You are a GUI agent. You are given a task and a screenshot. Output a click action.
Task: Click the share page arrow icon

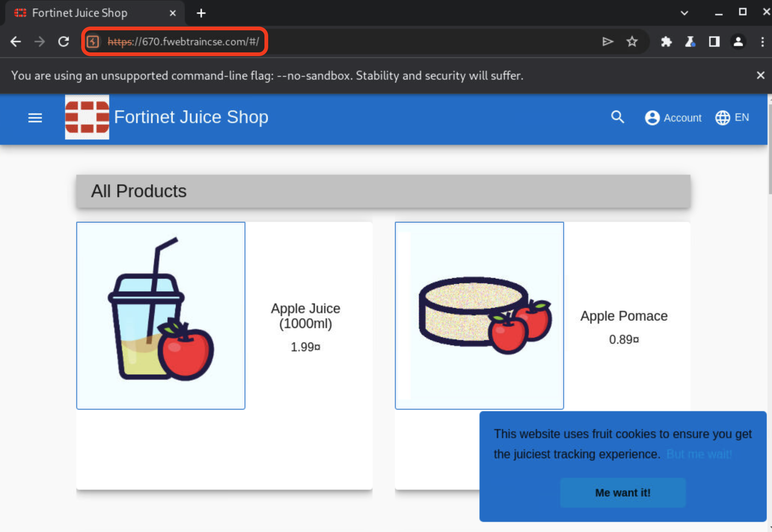(x=608, y=42)
